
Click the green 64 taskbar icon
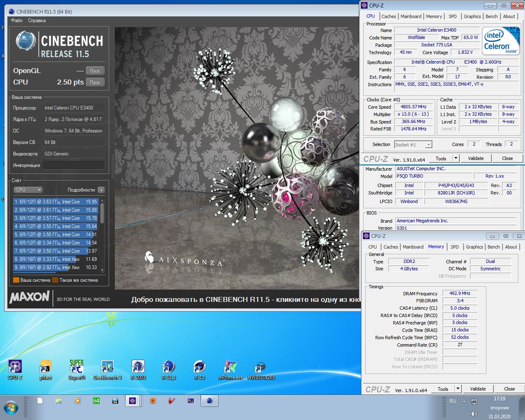(x=96, y=401)
